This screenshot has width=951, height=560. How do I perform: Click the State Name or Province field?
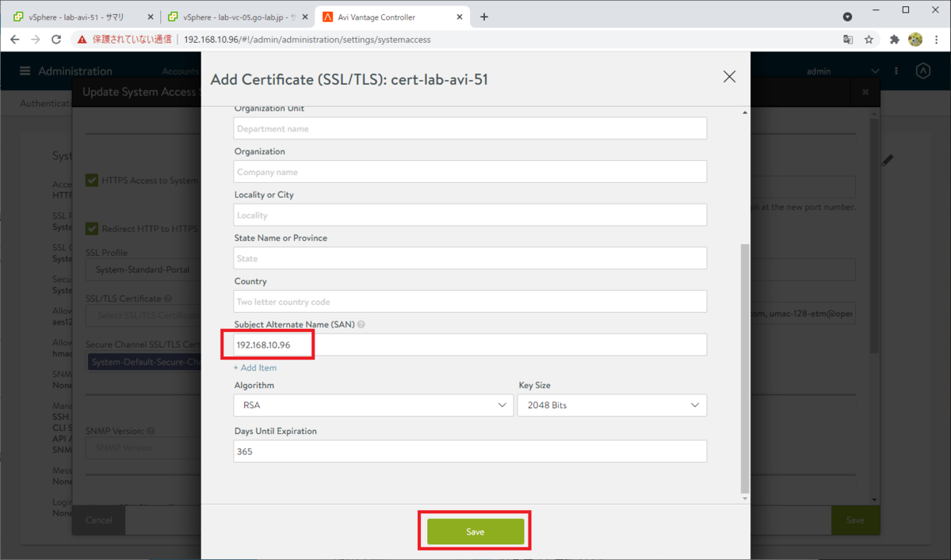tap(470, 258)
